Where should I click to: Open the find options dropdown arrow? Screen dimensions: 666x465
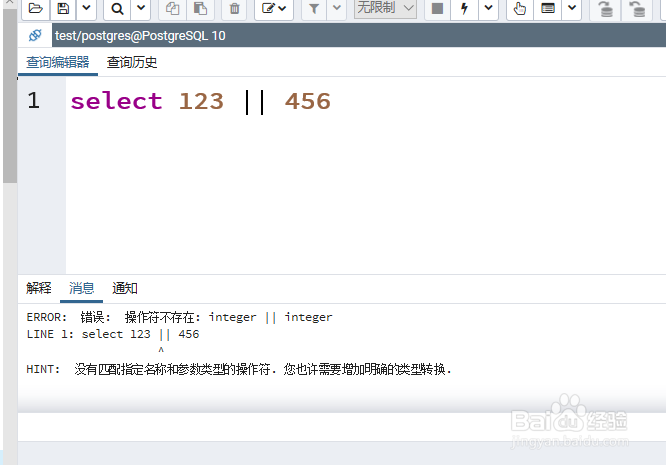[141, 8]
